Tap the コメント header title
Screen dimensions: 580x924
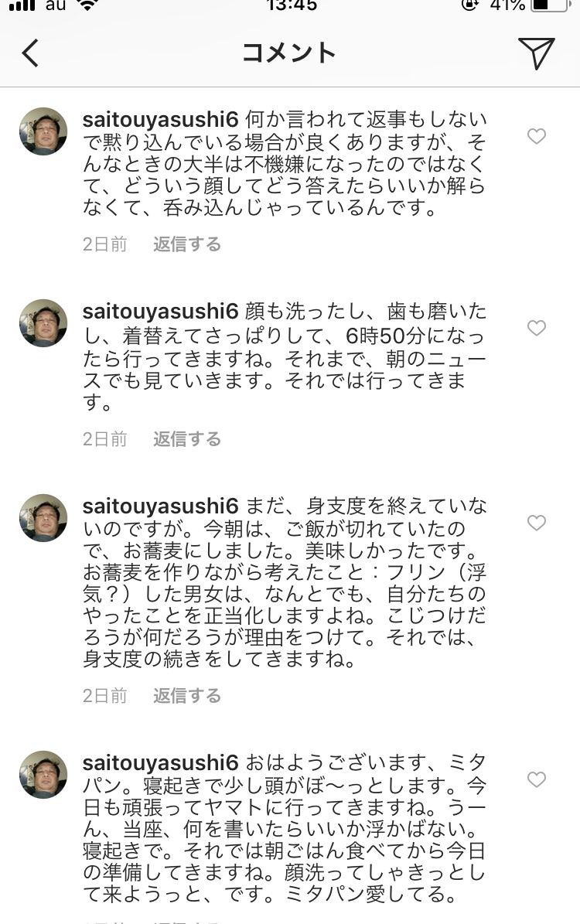click(288, 53)
